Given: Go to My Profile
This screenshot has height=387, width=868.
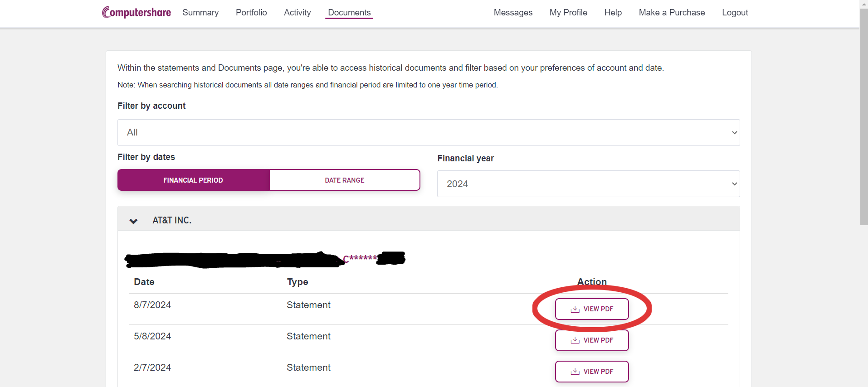Looking at the screenshot, I should (x=568, y=13).
